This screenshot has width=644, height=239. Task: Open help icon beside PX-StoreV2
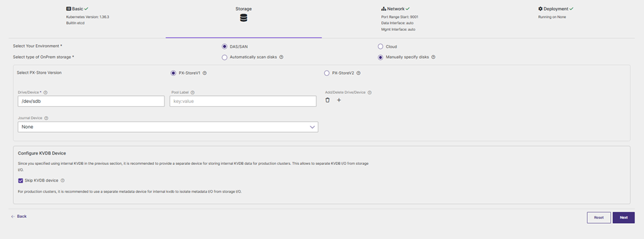coord(359,73)
